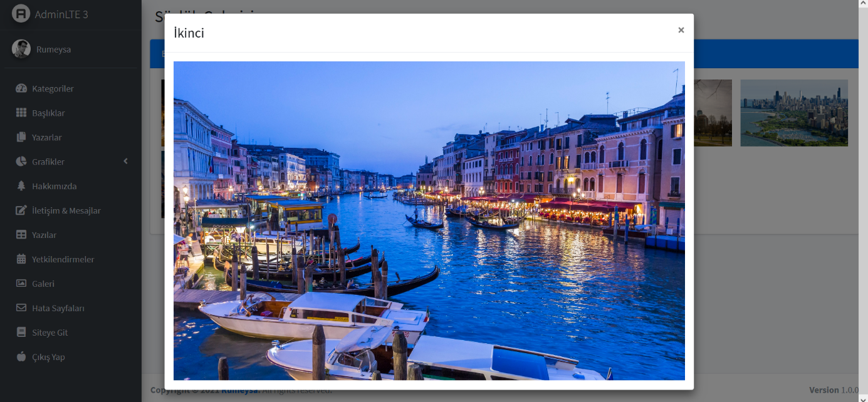The width and height of the screenshot is (868, 402).
Task: Click the İkinci modal title
Action: pyautogui.click(x=189, y=33)
